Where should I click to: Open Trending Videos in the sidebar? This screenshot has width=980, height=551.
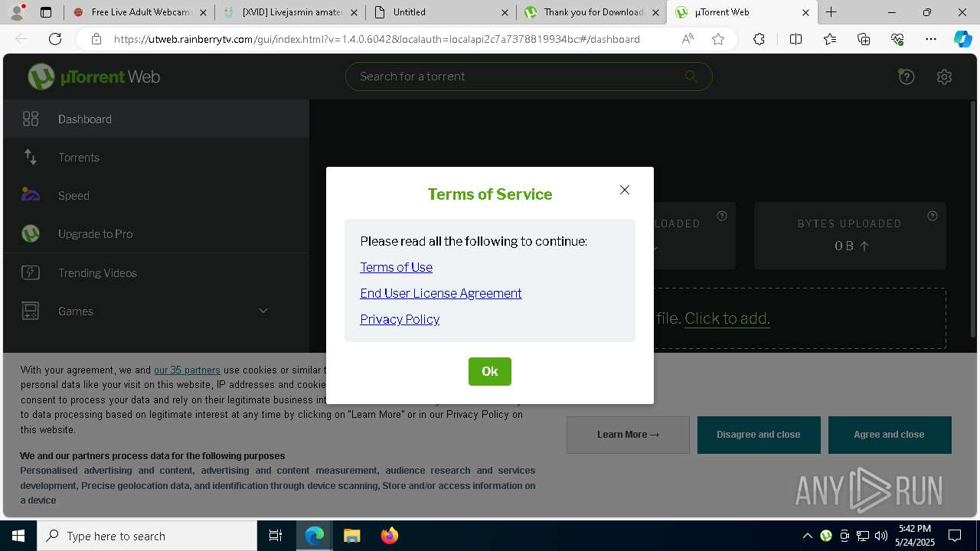point(156,272)
